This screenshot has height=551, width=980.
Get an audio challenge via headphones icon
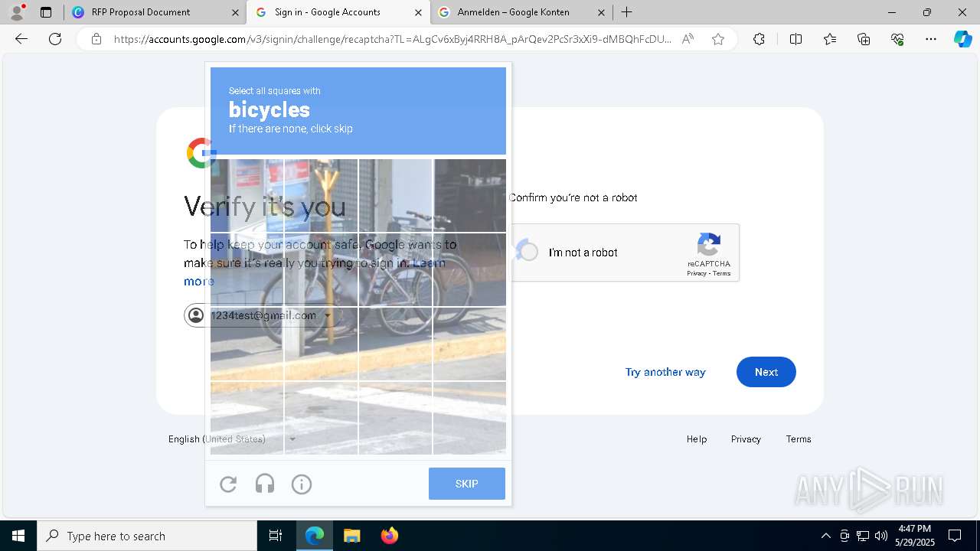pyautogui.click(x=265, y=484)
